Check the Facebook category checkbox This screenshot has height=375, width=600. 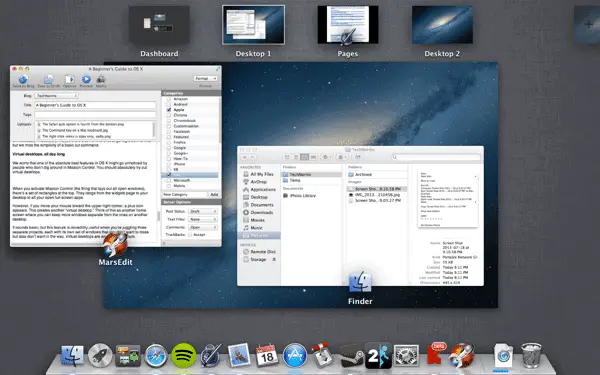[x=169, y=131]
